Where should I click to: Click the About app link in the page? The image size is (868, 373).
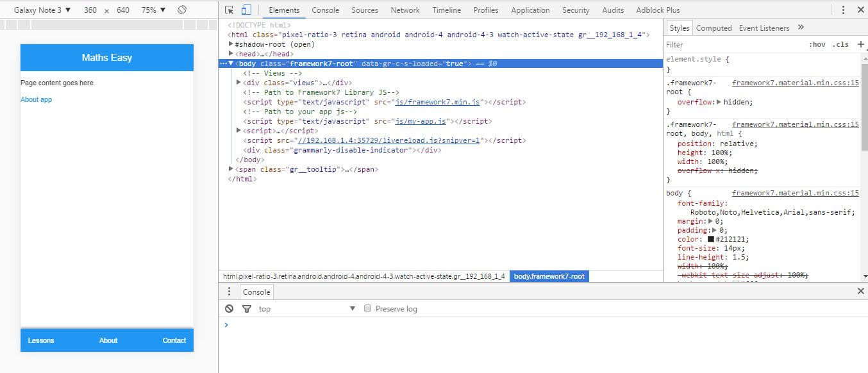36,99
